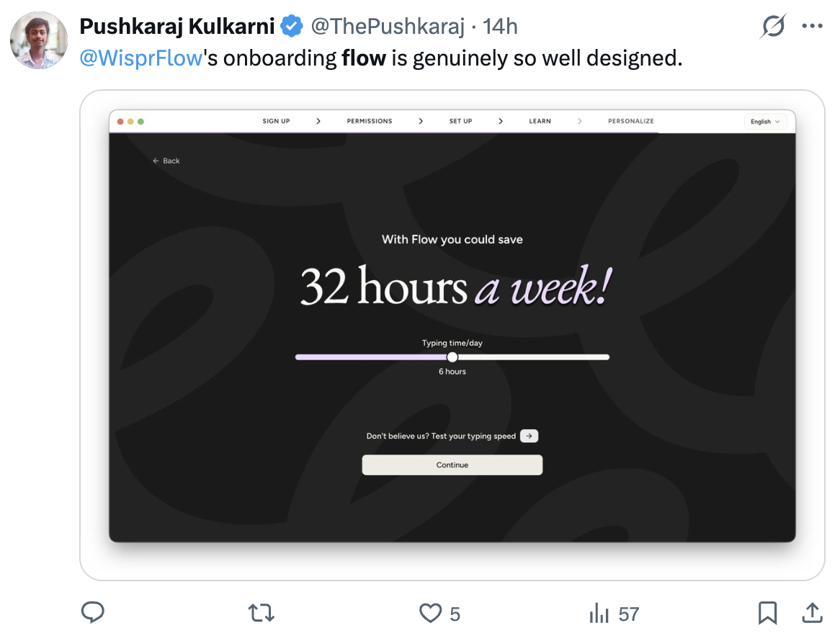Open the @WisprFlow mention link

point(141,58)
